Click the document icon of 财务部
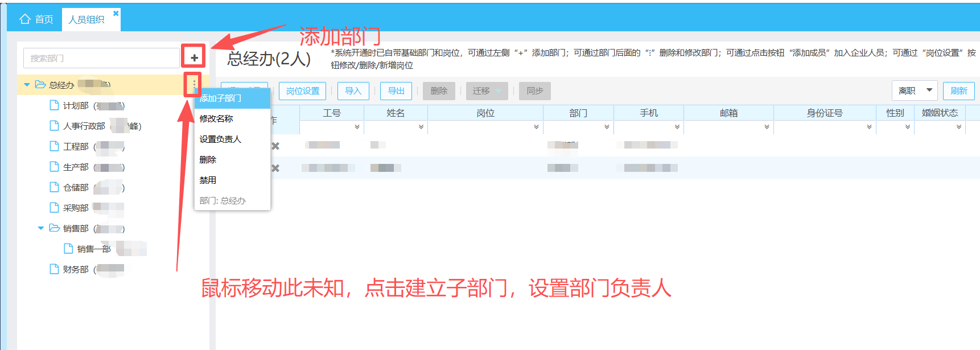 (55, 269)
